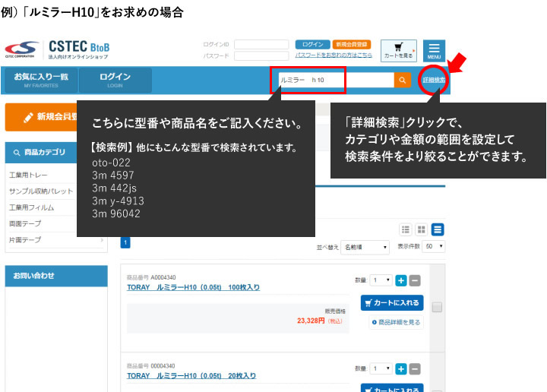Click the orange 新規会員登録 header button
This screenshot has height=392, width=547.
(351, 45)
